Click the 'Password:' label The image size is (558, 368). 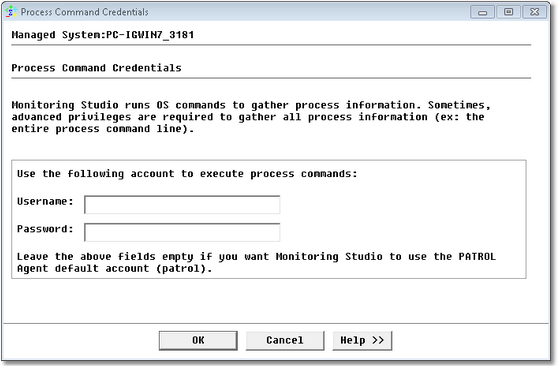45,229
